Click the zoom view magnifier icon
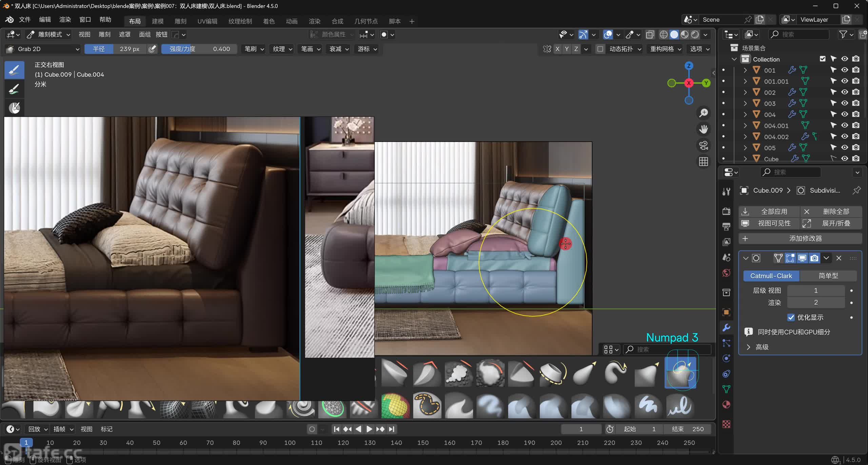868x465 pixels. click(704, 113)
